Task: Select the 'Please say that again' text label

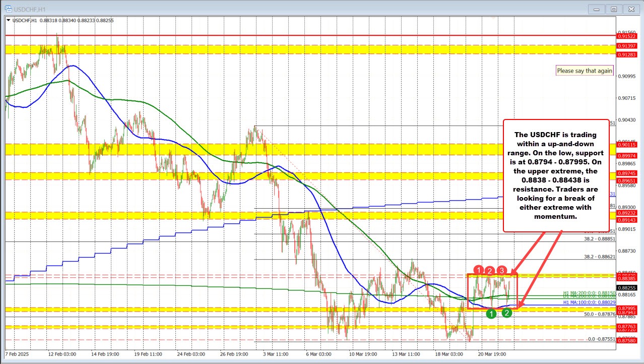Action: point(584,71)
